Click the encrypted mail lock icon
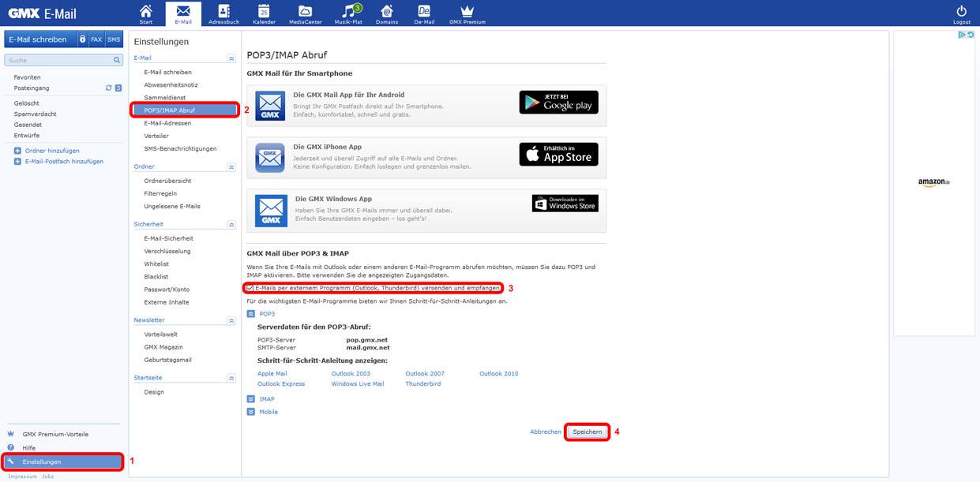This screenshot has height=482, width=980. pos(83,39)
